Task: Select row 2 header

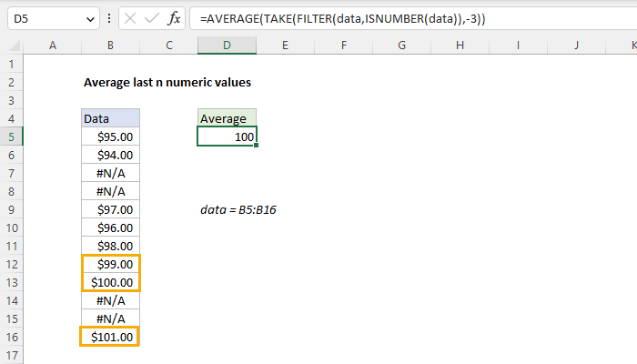Action: [11, 83]
